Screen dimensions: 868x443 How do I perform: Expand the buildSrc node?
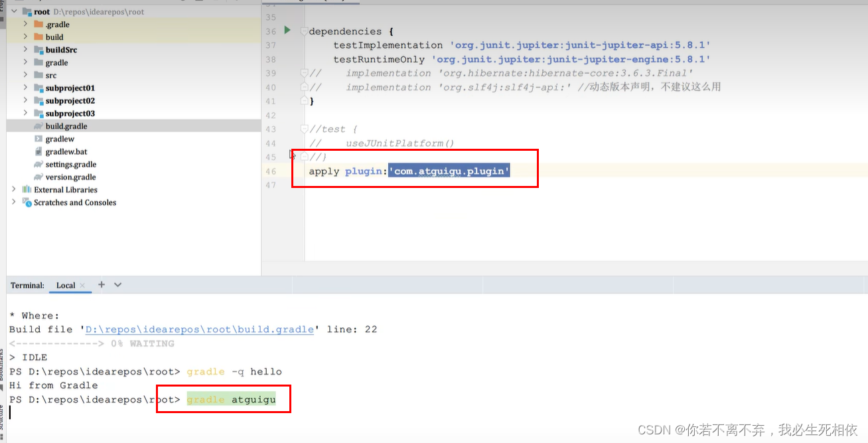click(x=26, y=50)
